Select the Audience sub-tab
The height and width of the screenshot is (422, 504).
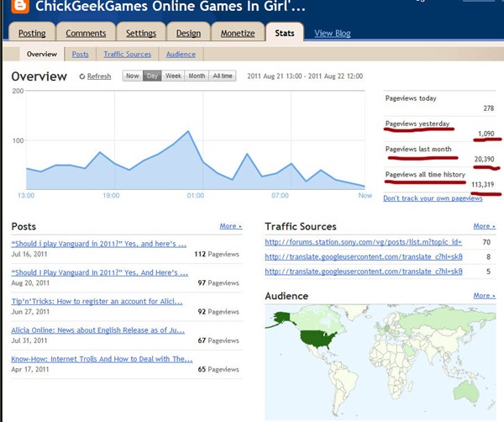point(181,54)
